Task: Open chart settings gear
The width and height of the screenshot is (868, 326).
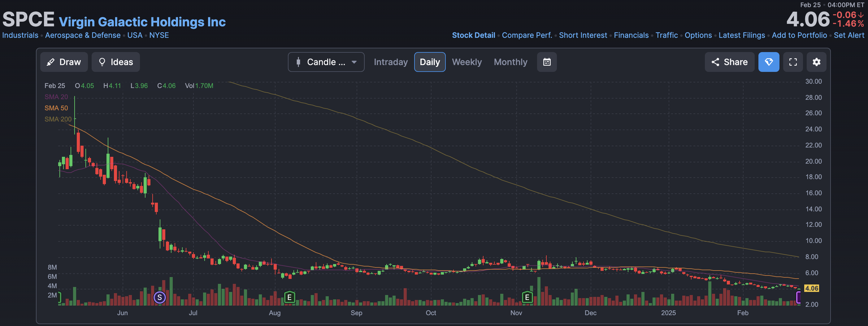Action: click(x=816, y=62)
